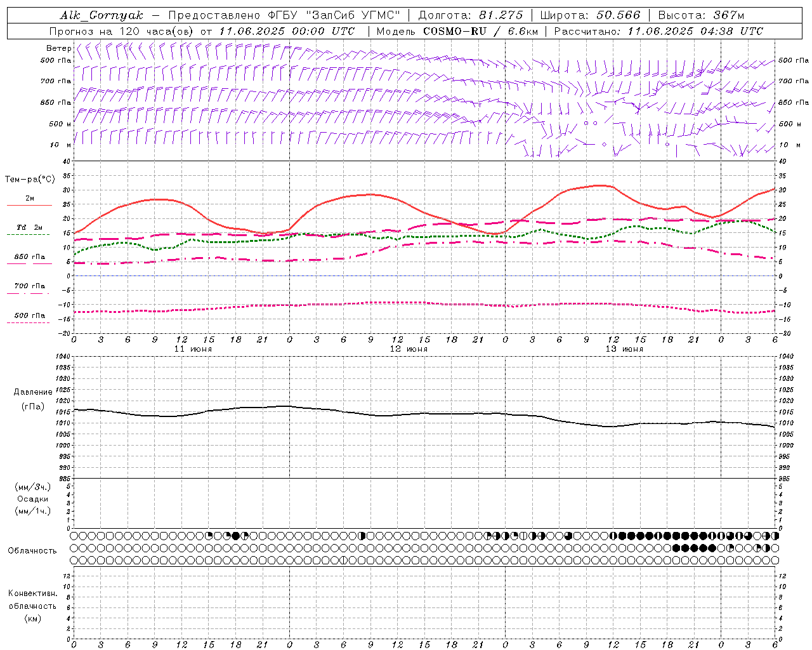Click the date label 13 июня

point(624,349)
